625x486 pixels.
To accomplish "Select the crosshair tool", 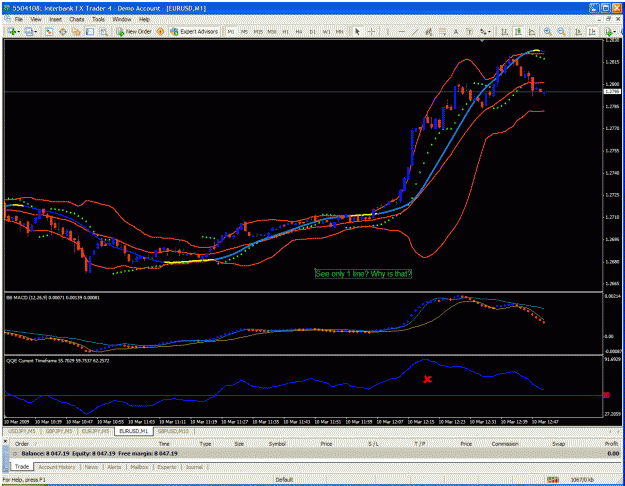I will [371, 32].
